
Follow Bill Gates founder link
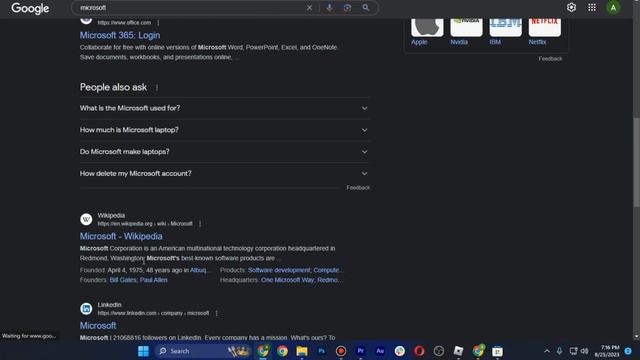coord(123,280)
